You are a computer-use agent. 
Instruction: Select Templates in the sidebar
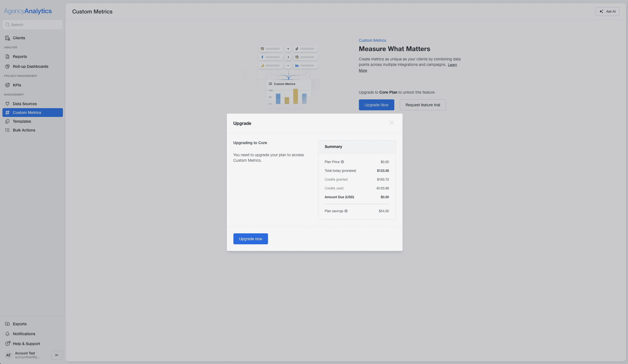point(33,121)
